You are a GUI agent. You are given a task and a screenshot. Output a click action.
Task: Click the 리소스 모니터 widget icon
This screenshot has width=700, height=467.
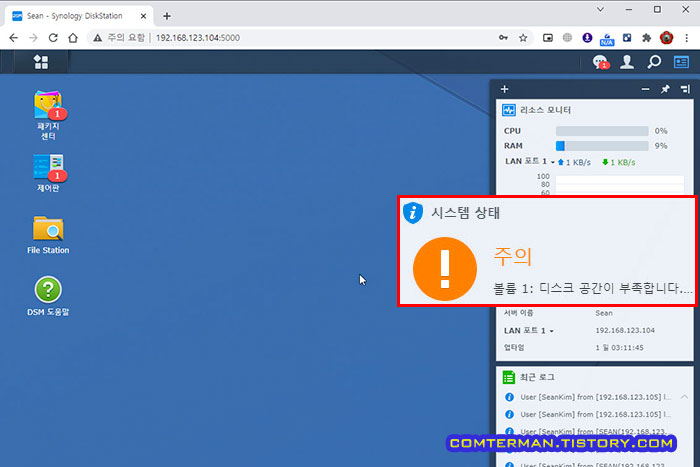click(509, 110)
